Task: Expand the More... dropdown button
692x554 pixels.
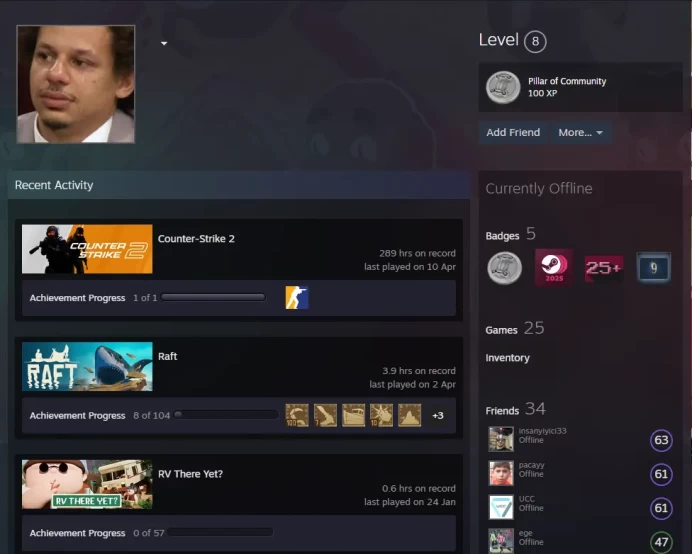Action: click(580, 132)
